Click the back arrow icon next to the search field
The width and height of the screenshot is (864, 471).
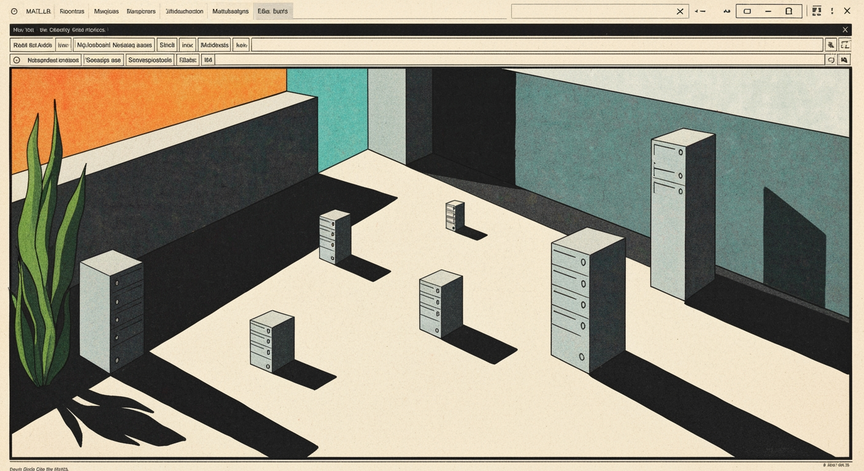[x=700, y=11]
